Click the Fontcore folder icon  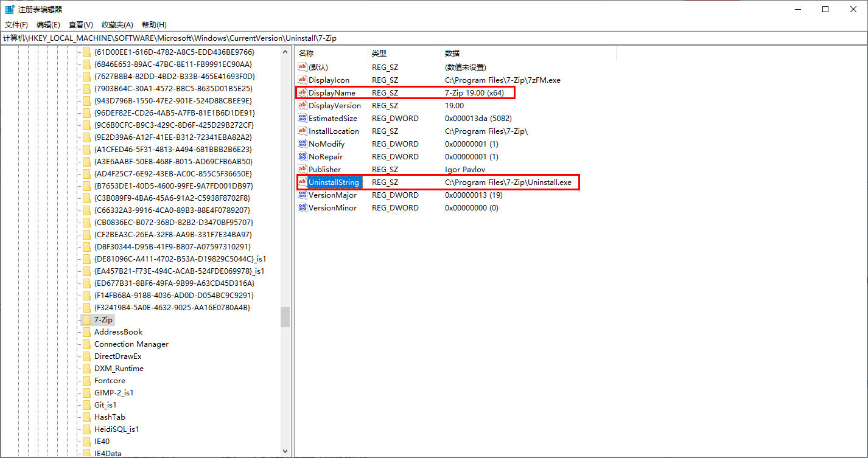86,380
